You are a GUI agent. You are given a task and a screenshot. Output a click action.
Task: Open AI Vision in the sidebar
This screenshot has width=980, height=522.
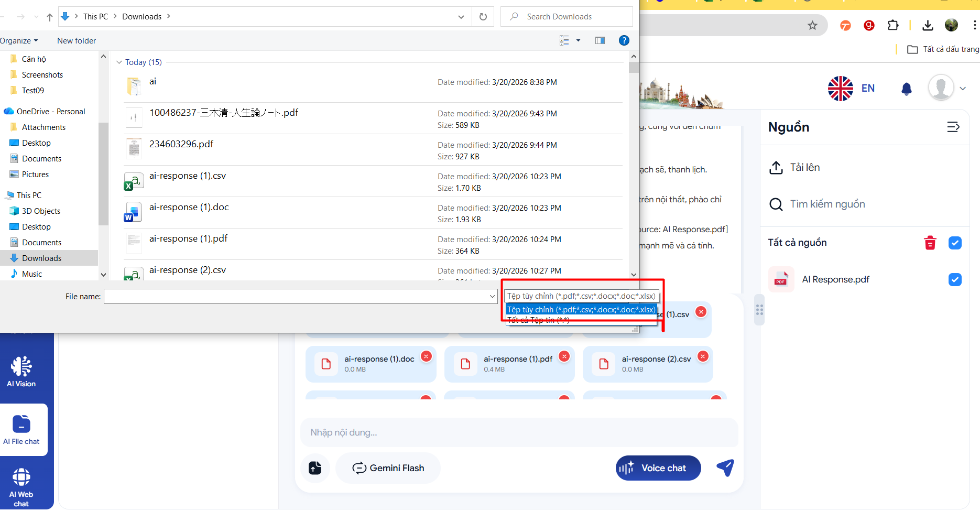[x=21, y=372]
